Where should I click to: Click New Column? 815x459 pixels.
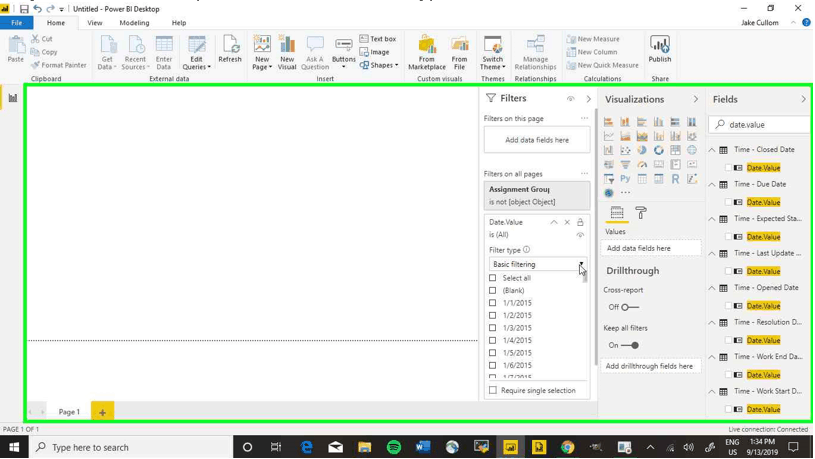coord(592,52)
